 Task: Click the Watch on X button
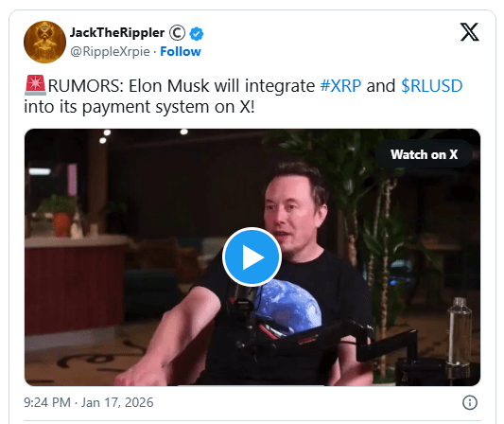coord(424,154)
